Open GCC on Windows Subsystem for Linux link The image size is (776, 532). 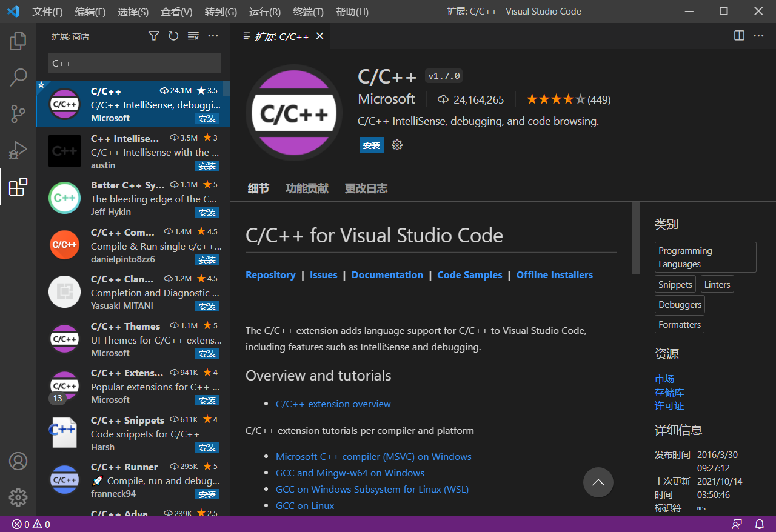point(372,489)
